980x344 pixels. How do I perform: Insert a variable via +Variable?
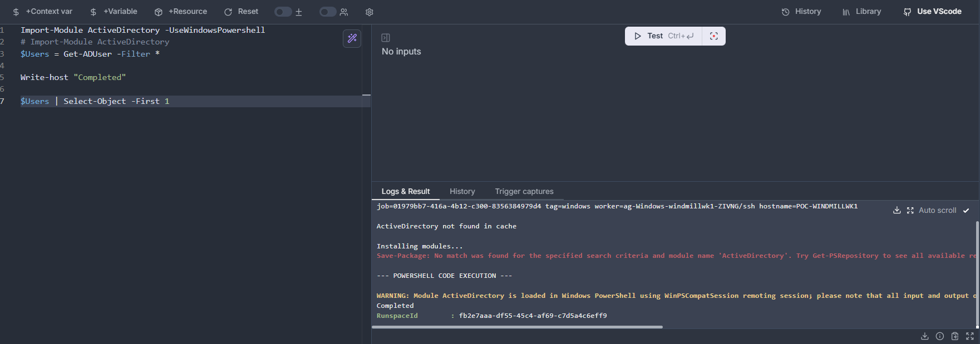(x=114, y=12)
